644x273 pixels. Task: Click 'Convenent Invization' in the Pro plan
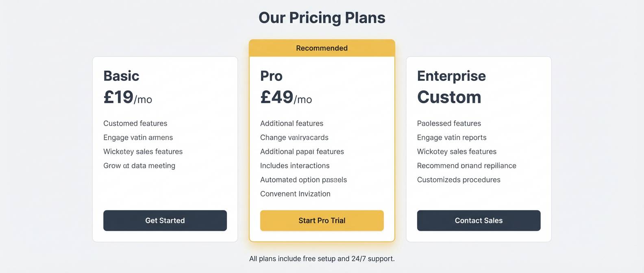[x=296, y=194]
